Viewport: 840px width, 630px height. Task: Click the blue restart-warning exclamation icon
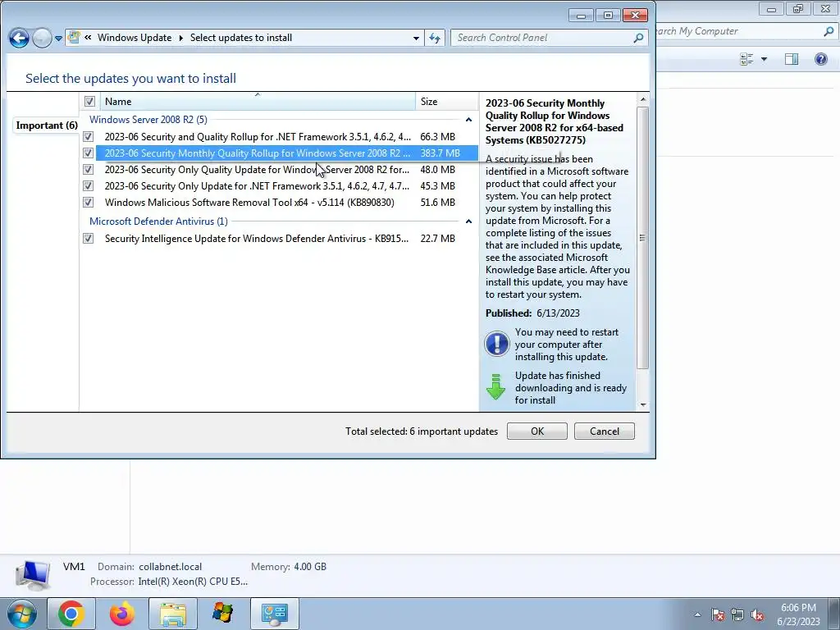(496, 344)
